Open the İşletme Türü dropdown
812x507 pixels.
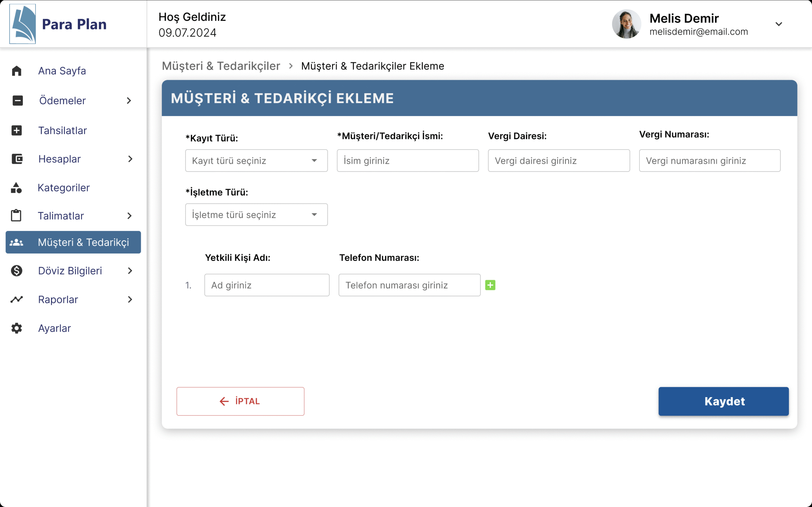click(x=256, y=215)
